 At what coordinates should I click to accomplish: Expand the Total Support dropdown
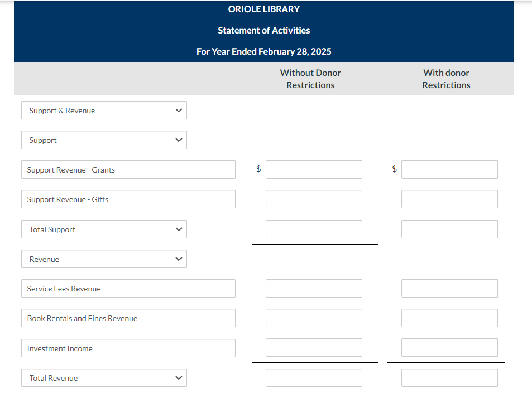click(104, 229)
